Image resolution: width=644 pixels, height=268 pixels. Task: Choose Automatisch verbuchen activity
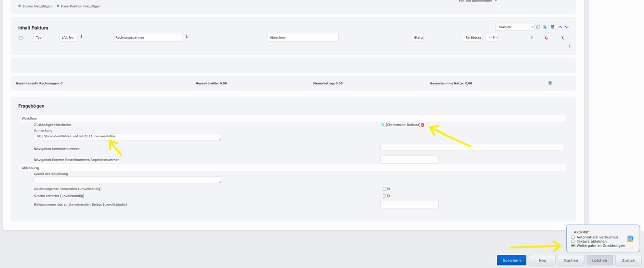573,237
